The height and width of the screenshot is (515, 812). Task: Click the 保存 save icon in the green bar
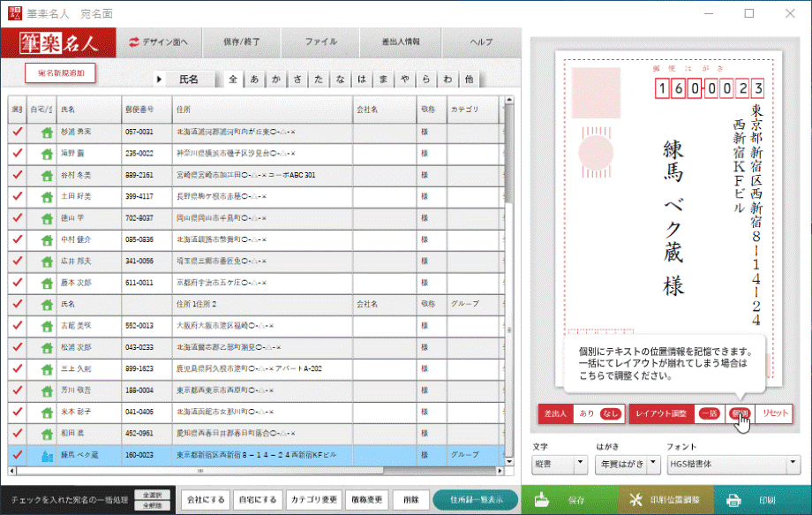(x=542, y=500)
